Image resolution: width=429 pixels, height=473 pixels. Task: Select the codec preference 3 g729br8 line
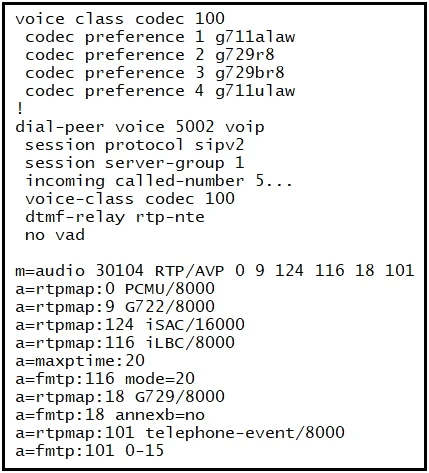[155, 73]
